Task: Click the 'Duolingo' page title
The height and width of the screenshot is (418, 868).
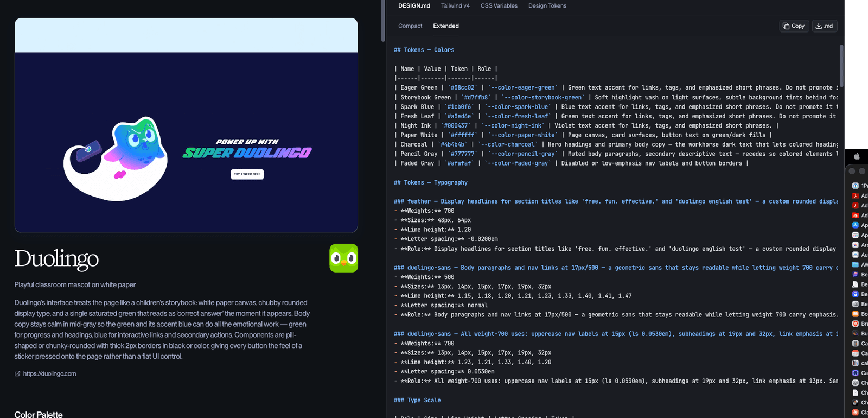Action: (x=56, y=258)
